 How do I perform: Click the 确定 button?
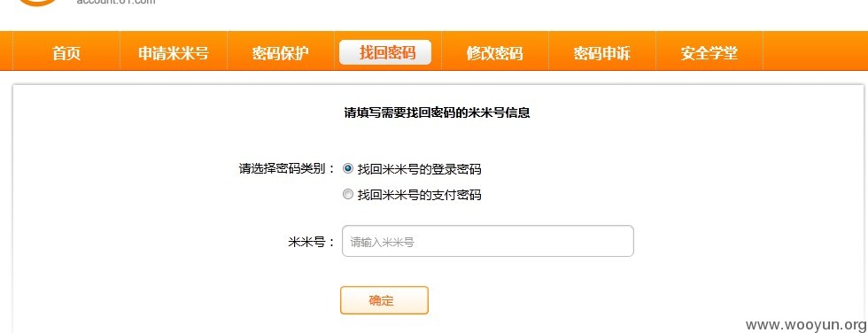pyautogui.click(x=384, y=300)
